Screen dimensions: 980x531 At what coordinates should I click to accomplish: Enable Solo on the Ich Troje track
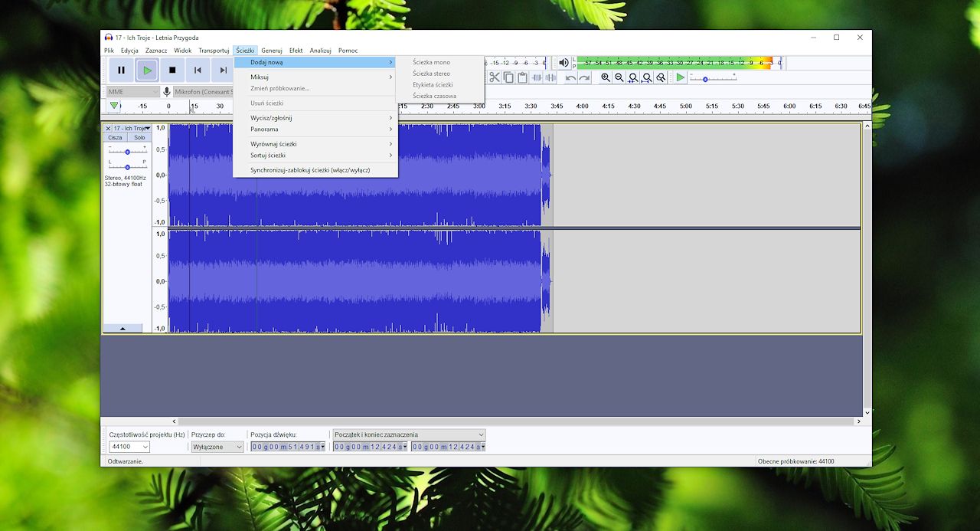tap(138, 137)
